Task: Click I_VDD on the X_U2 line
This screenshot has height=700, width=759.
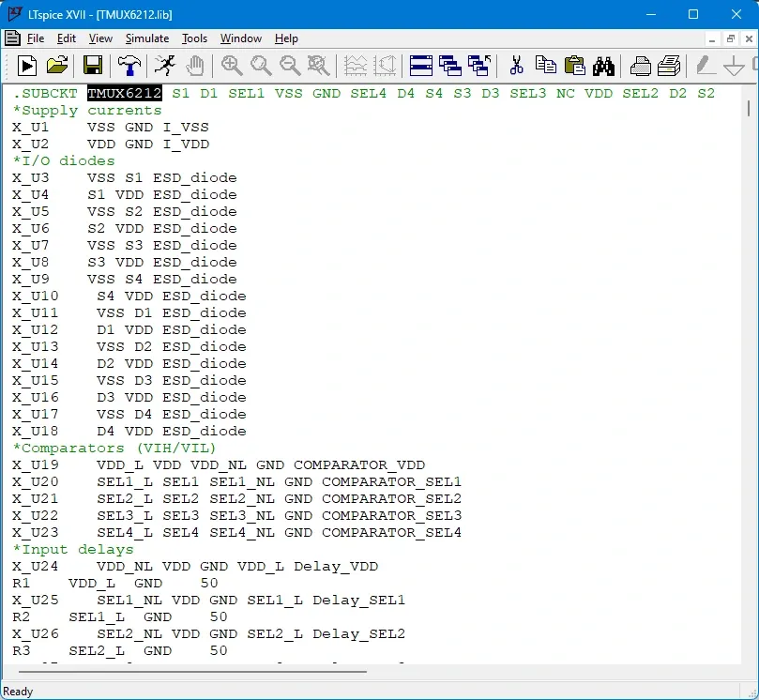Action: [x=186, y=145]
